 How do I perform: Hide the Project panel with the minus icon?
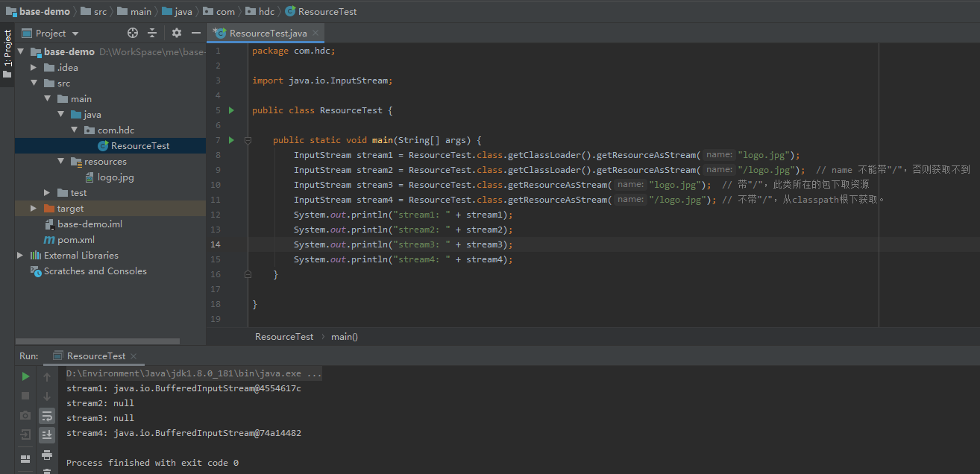[196, 33]
